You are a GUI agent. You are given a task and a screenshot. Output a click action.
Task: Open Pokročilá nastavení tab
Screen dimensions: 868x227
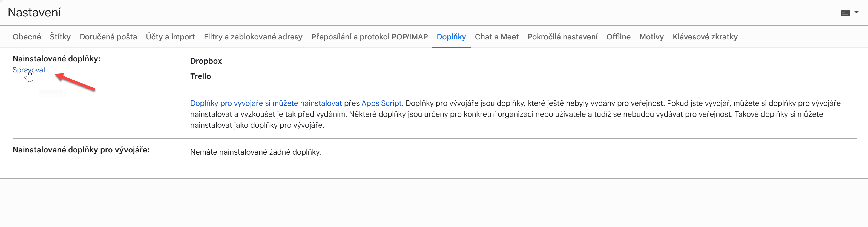562,37
